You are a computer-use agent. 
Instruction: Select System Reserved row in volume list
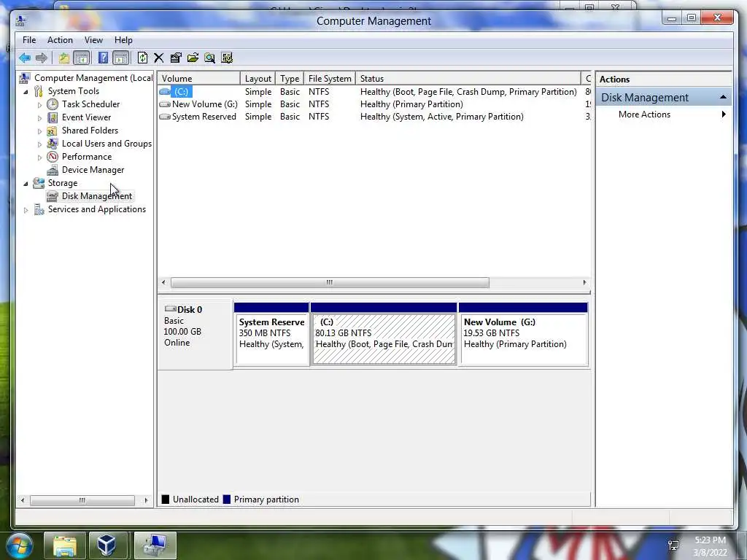pyautogui.click(x=374, y=116)
